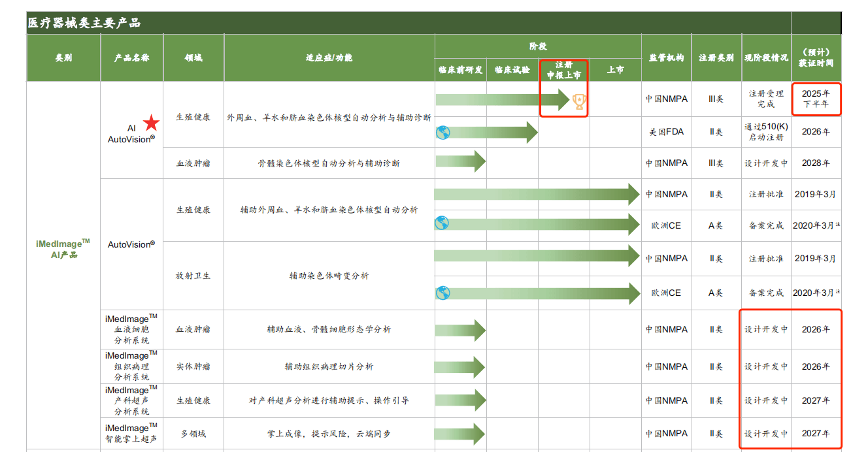Select 掌上成像，提示风险，云端同步 text

click(x=329, y=434)
